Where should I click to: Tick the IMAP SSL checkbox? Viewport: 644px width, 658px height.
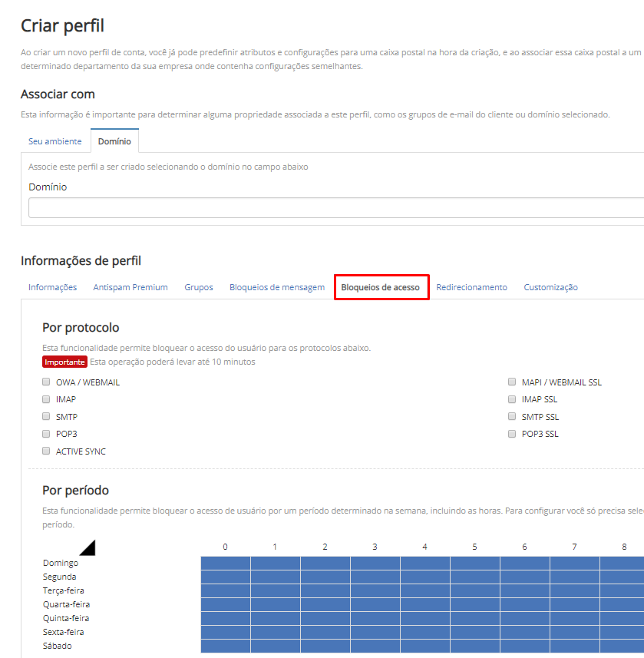pyautogui.click(x=512, y=399)
